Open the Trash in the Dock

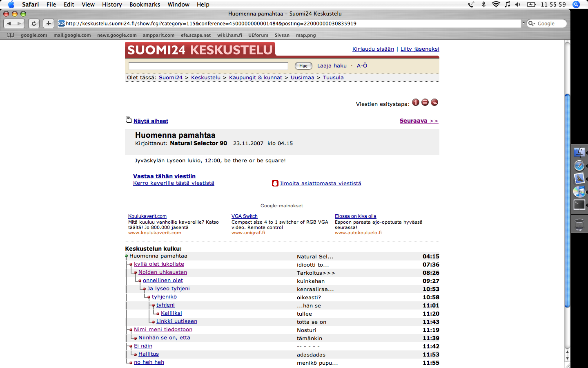[579, 224]
